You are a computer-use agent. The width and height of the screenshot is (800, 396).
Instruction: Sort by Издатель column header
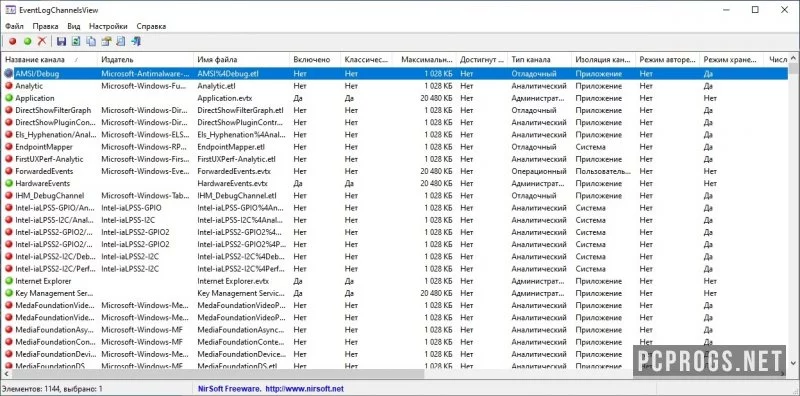point(145,60)
